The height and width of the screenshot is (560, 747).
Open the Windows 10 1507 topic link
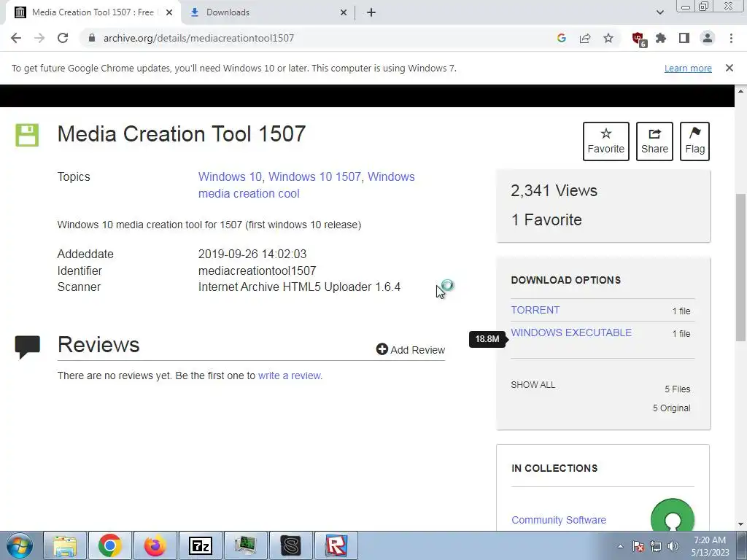click(x=314, y=176)
